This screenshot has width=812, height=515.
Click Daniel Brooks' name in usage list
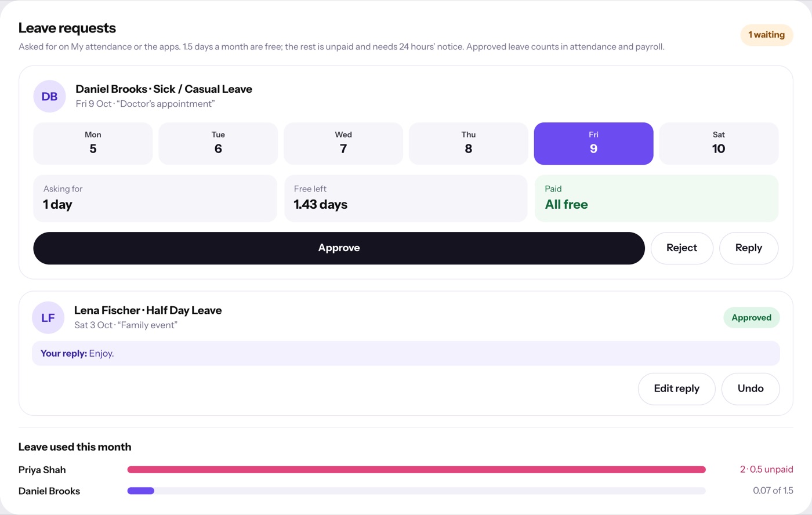pyautogui.click(x=49, y=491)
